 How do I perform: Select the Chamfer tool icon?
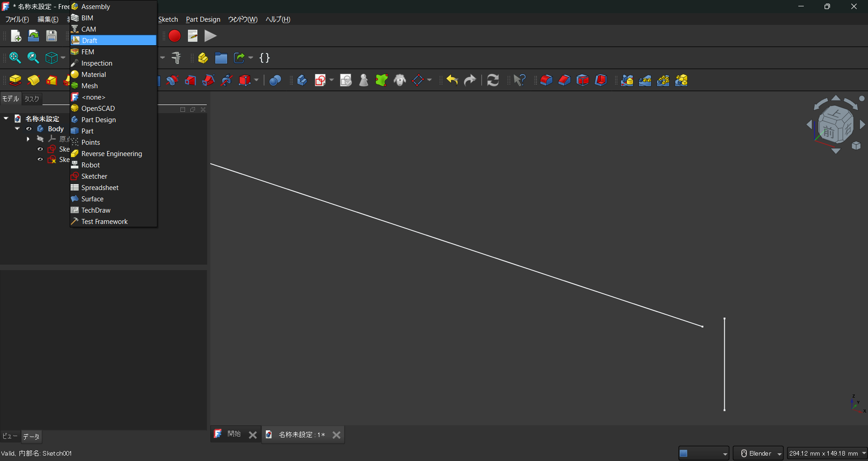pos(564,81)
